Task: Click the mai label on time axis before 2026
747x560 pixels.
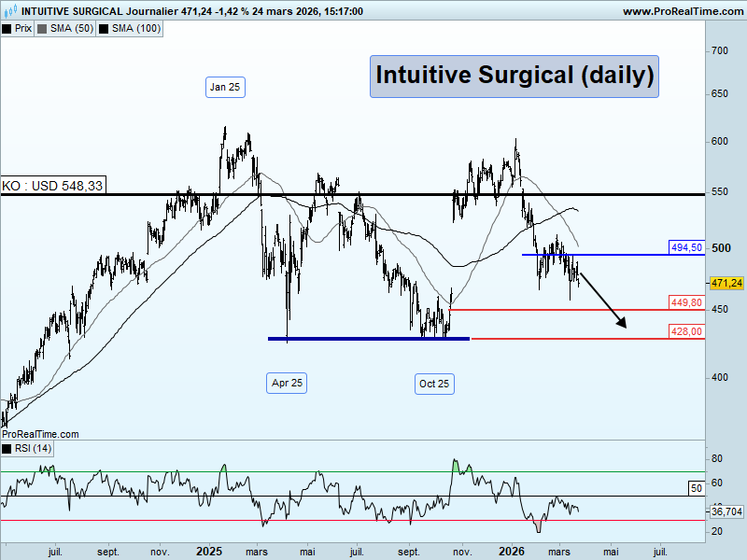Action: pos(307,552)
